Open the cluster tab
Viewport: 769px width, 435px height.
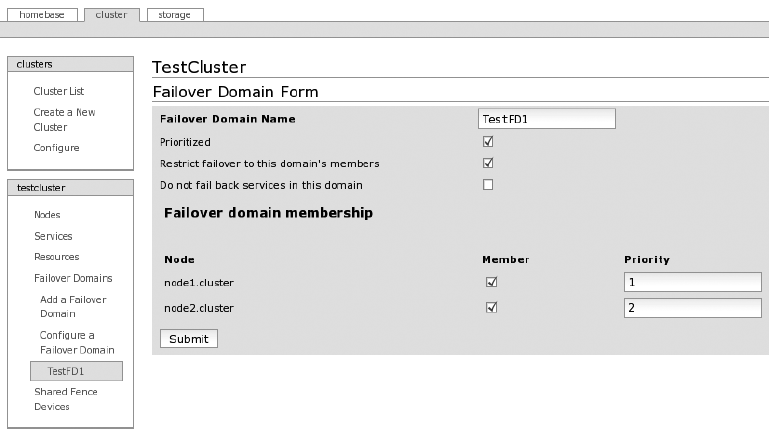coord(111,15)
